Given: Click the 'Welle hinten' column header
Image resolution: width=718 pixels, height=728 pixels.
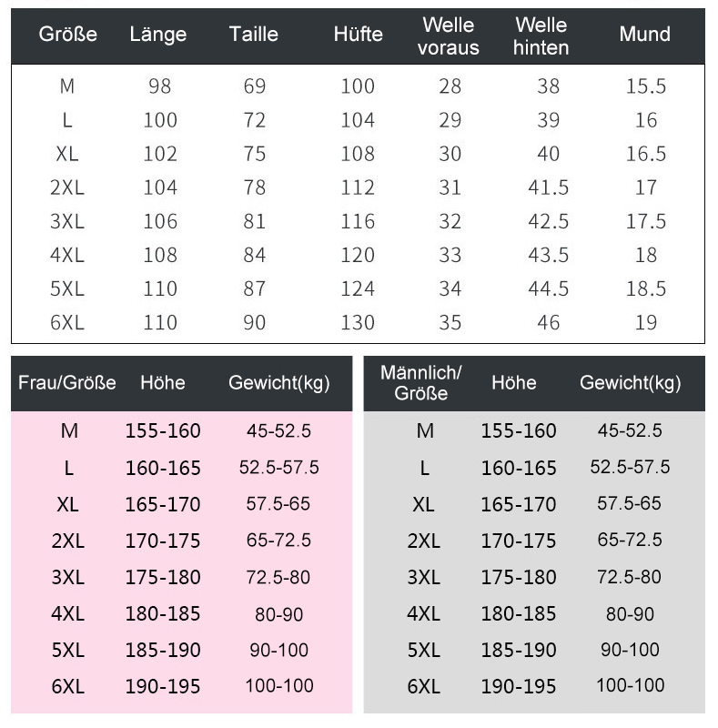Looking at the screenshot, I should coord(541,36).
